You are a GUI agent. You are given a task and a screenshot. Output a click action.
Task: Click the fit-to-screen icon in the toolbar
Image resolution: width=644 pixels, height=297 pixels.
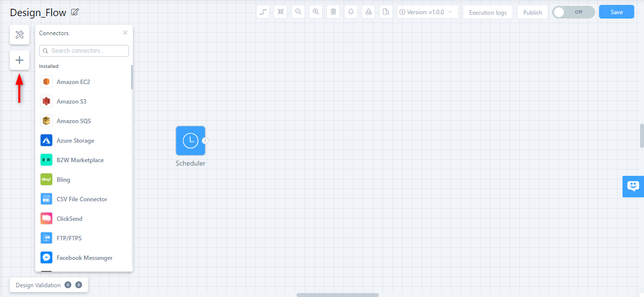[280, 11]
